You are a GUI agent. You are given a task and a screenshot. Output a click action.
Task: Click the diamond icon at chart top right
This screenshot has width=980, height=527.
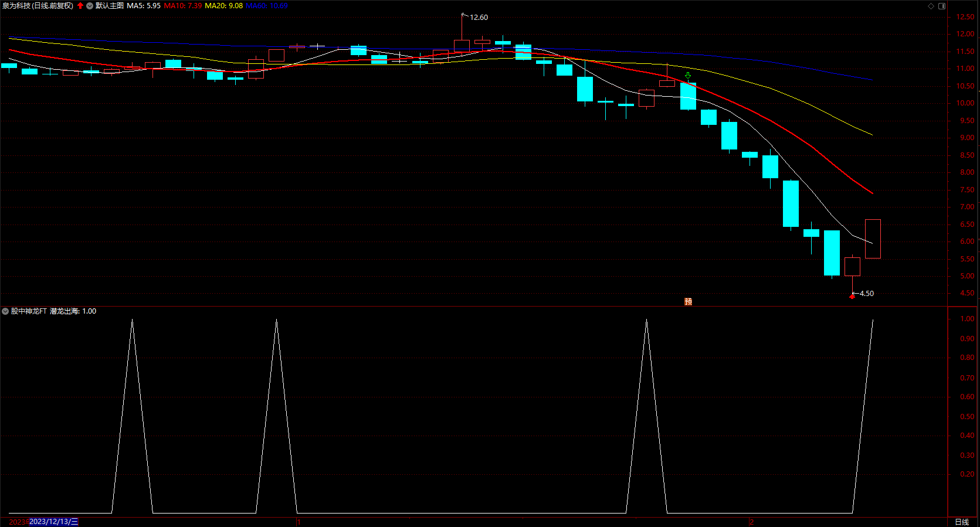point(931,6)
